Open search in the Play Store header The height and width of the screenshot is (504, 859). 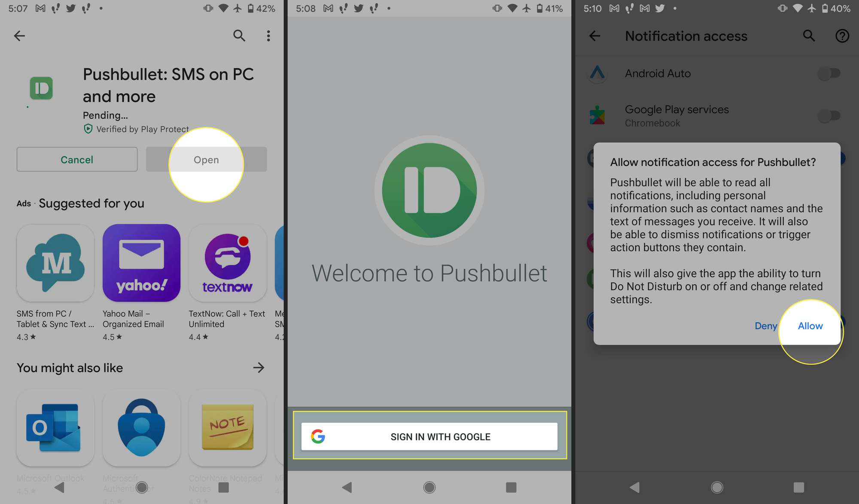point(239,36)
